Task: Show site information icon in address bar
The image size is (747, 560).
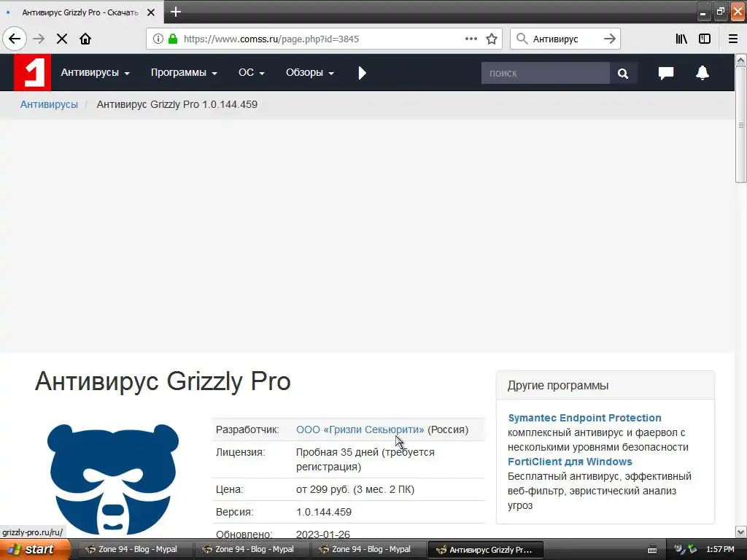Action: tap(158, 39)
